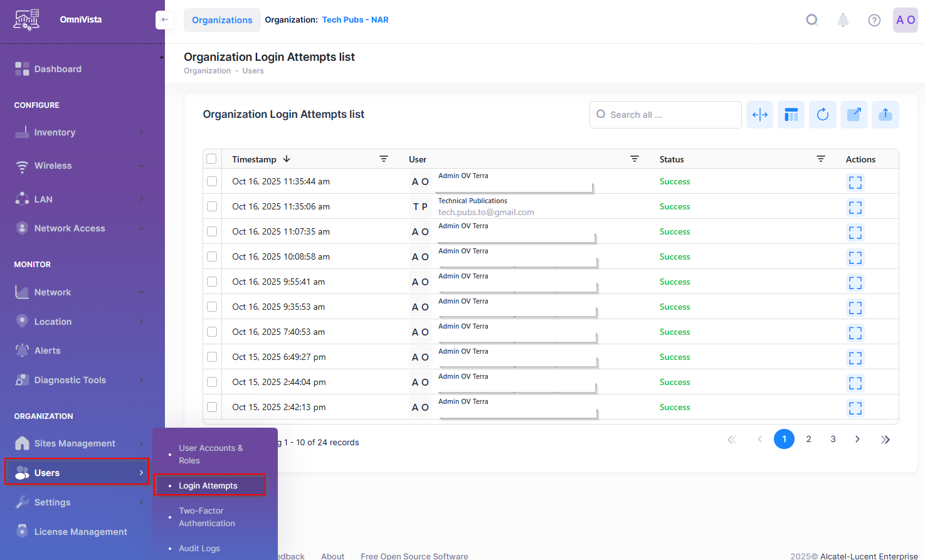Expand the Inventory menu in sidebar

coord(80,132)
